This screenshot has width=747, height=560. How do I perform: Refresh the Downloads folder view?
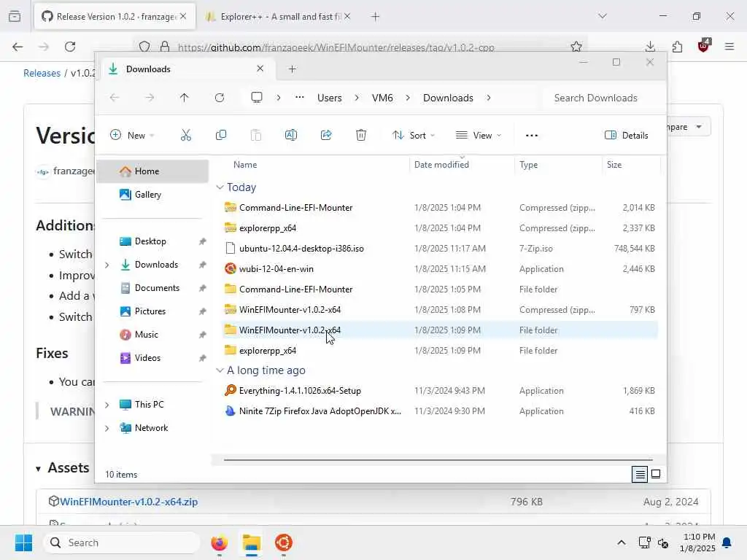219,98
